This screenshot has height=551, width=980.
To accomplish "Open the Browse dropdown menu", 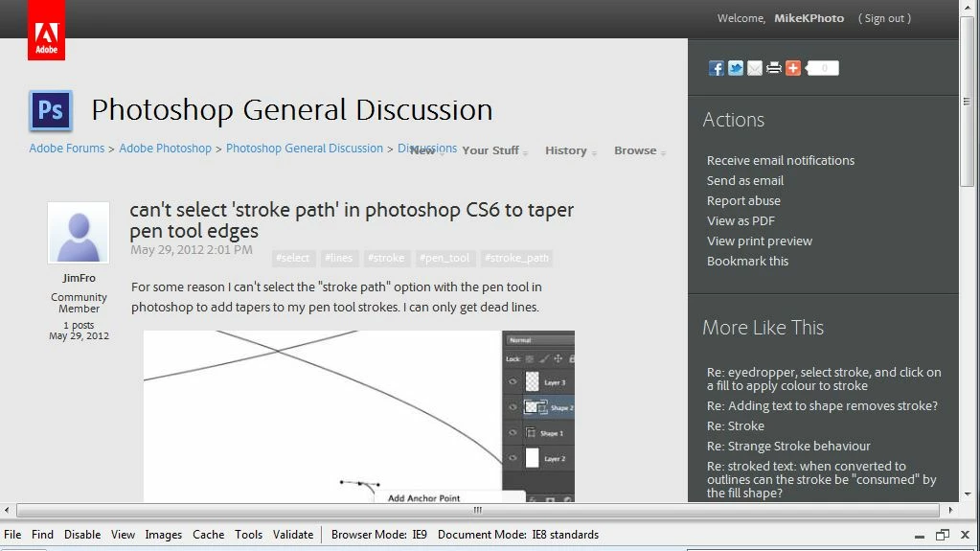I will [639, 150].
